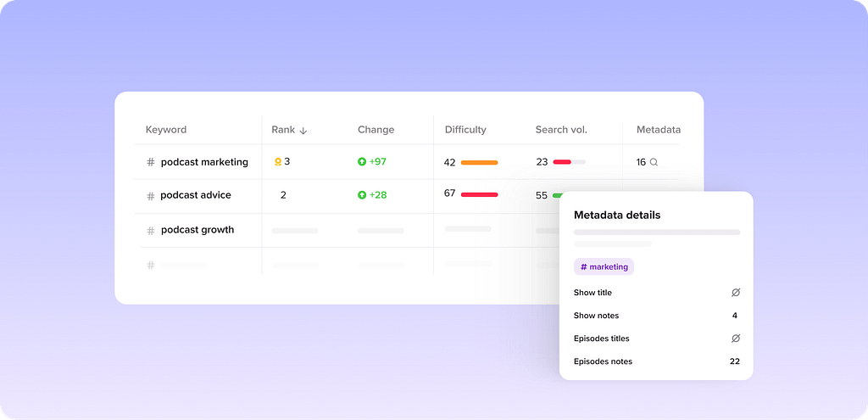Image resolution: width=868 pixels, height=420 pixels.
Task: Select the purple marketing tag
Action: pos(604,266)
